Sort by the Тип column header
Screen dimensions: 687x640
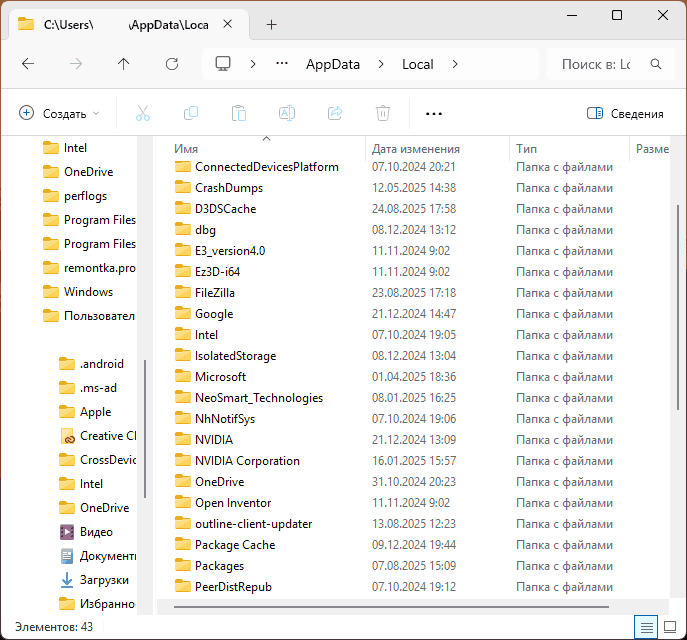coord(526,149)
